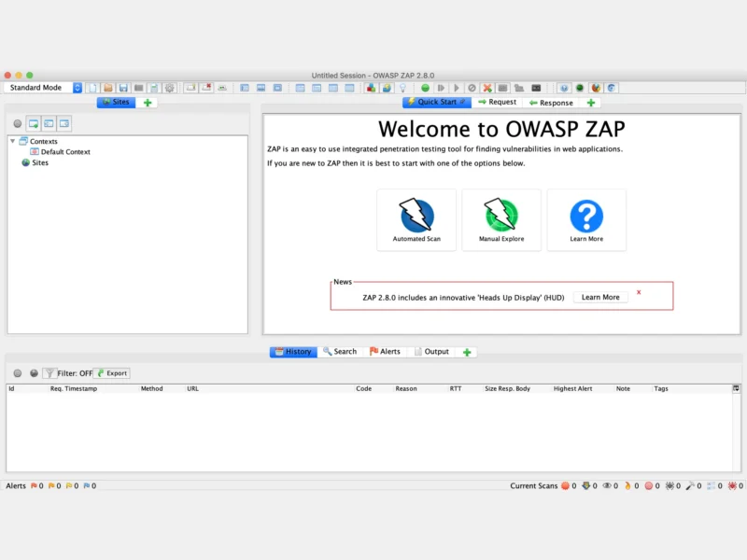Screen dimensions: 747x560
Task: Click the Export button in History
Action: pos(112,373)
